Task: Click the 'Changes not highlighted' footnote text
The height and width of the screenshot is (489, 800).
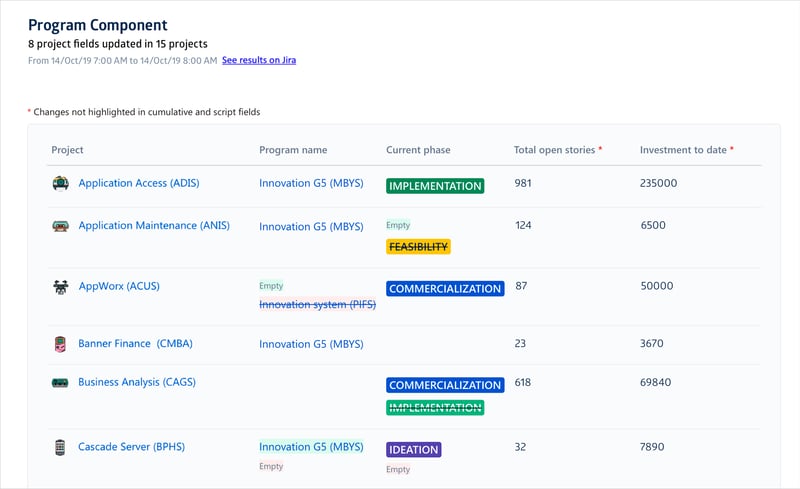Action: tap(146, 112)
